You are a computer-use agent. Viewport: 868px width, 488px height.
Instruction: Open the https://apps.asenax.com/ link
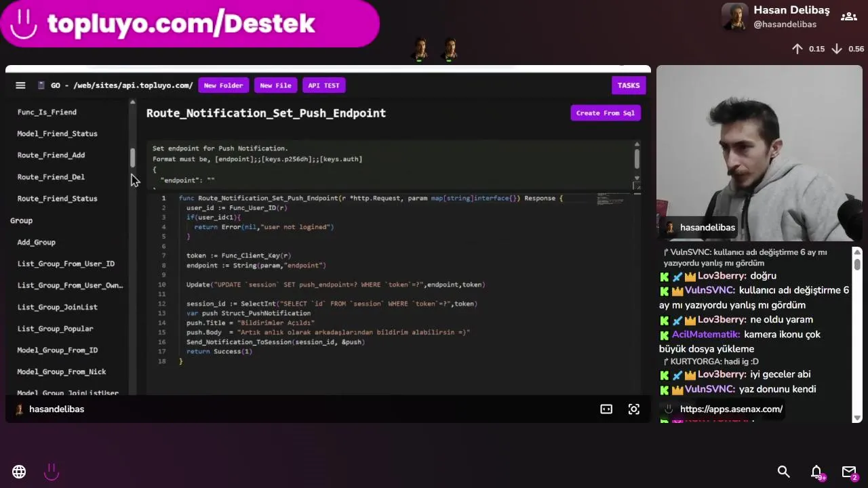(731, 409)
